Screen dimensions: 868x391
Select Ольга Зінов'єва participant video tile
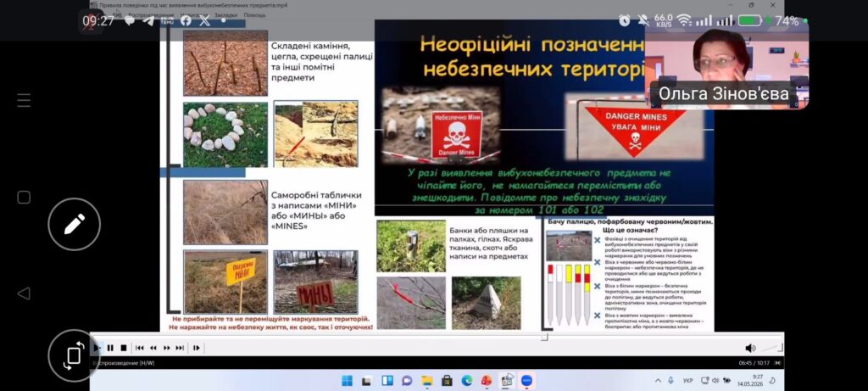726,63
